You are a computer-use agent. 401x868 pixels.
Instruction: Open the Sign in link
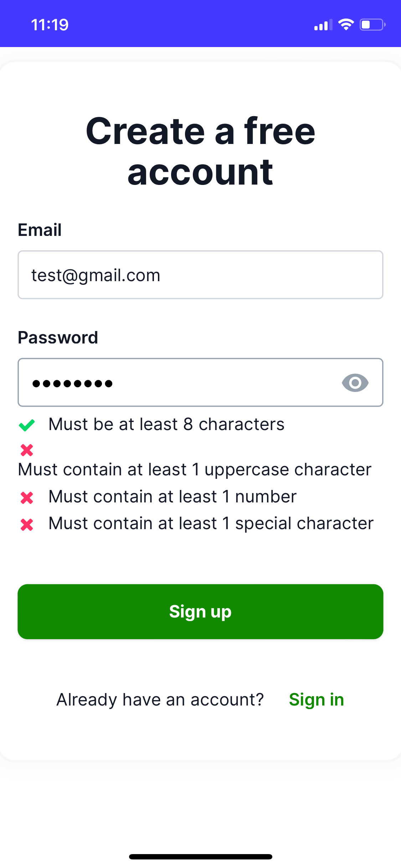tap(316, 700)
